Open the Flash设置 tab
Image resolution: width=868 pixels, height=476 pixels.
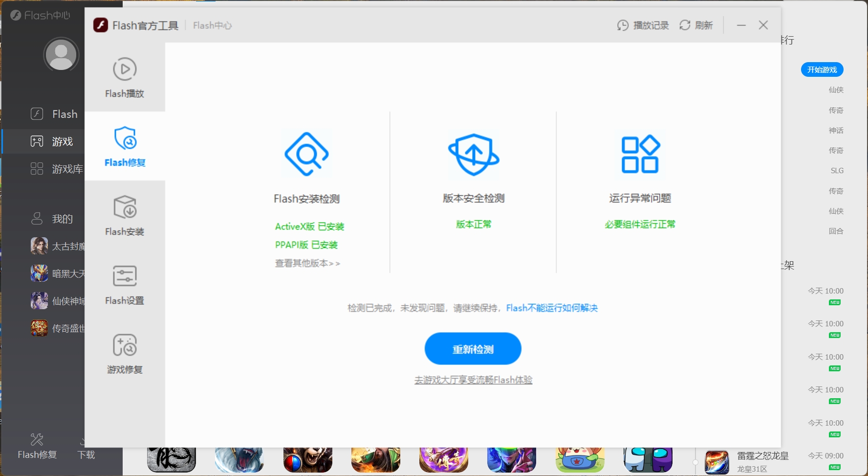pyautogui.click(x=125, y=284)
